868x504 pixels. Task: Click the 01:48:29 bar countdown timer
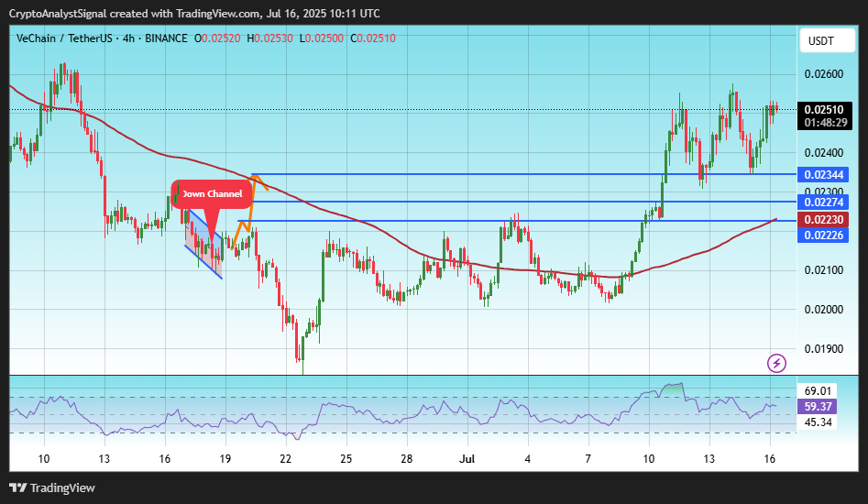tap(825, 123)
